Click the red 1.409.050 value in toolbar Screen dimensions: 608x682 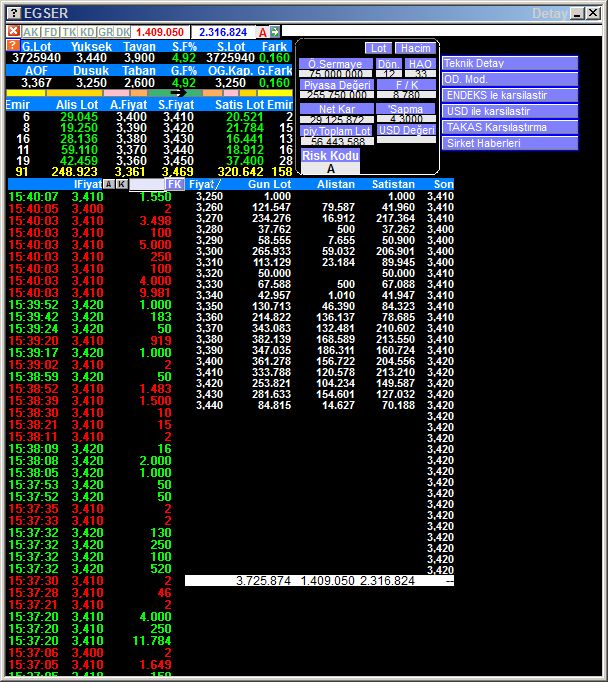tap(160, 32)
